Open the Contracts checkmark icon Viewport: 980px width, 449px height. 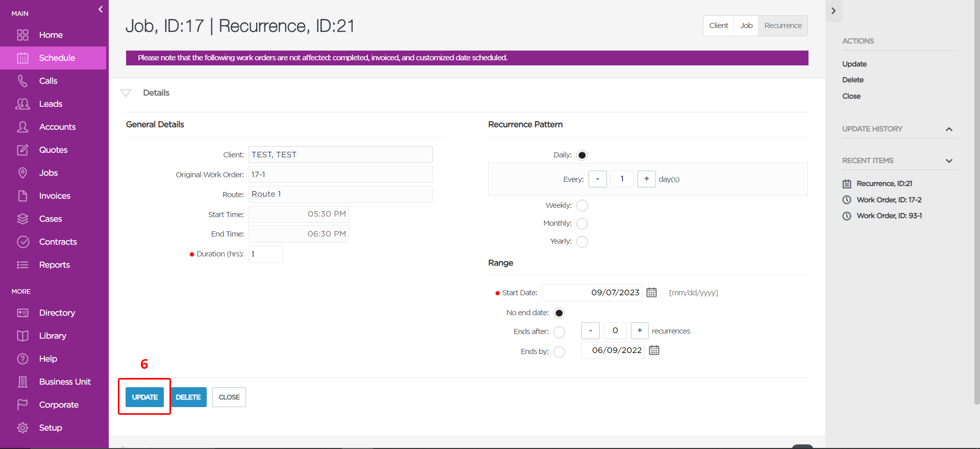tap(22, 242)
